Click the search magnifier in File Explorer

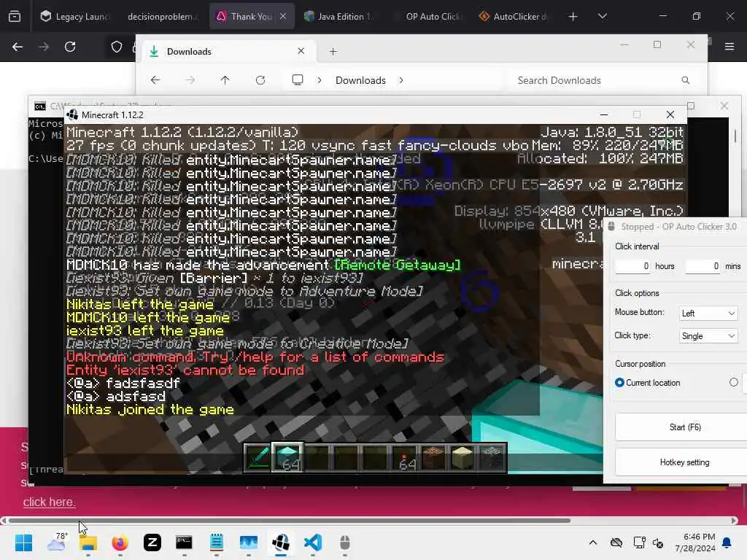click(x=685, y=80)
